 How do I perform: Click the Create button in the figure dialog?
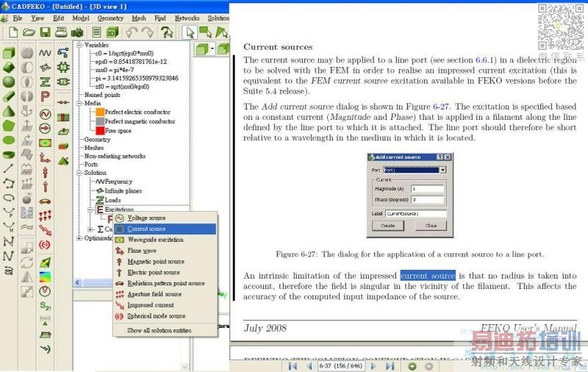pos(388,226)
